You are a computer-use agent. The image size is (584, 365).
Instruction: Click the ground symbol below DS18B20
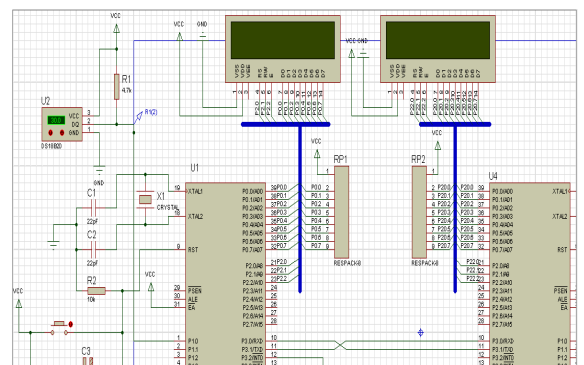pyautogui.click(x=99, y=170)
